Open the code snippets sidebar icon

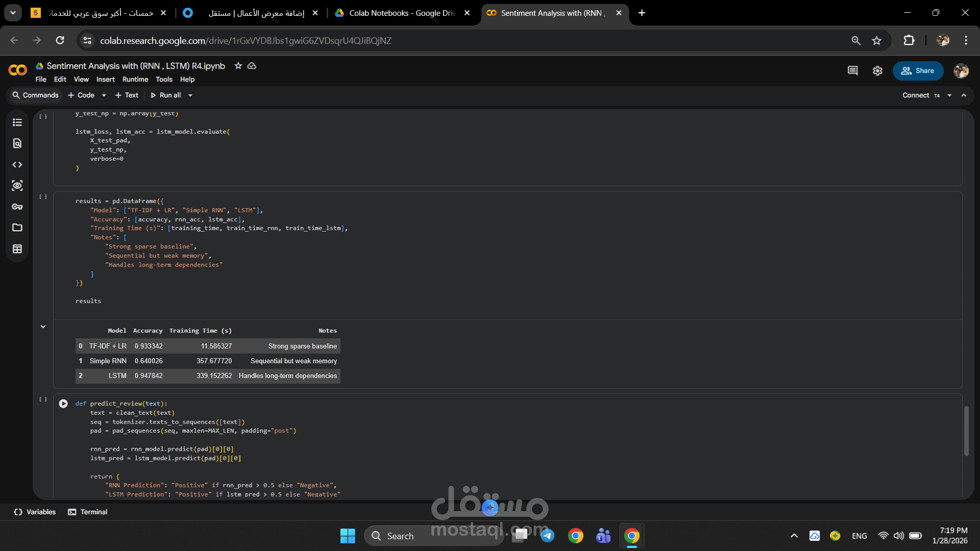17,165
